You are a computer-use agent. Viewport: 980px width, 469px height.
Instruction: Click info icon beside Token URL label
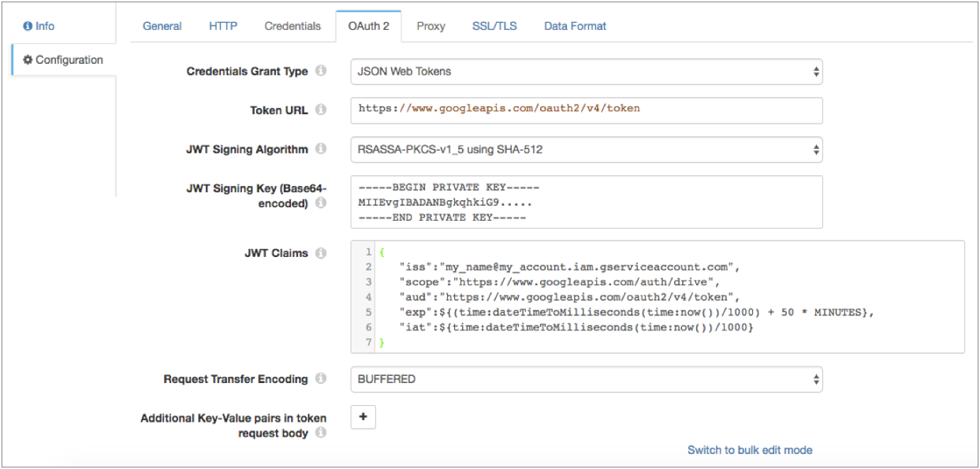tap(321, 110)
